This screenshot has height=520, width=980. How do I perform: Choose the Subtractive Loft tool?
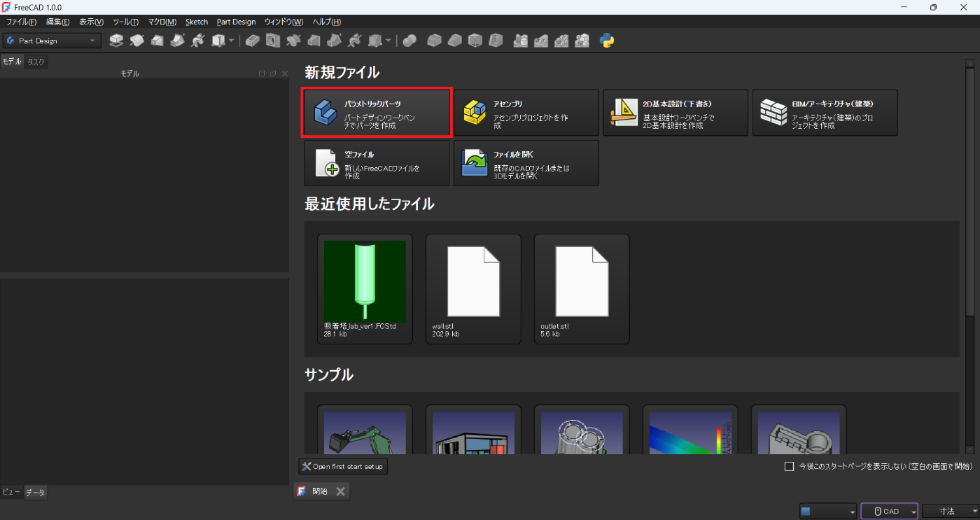[314, 41]
